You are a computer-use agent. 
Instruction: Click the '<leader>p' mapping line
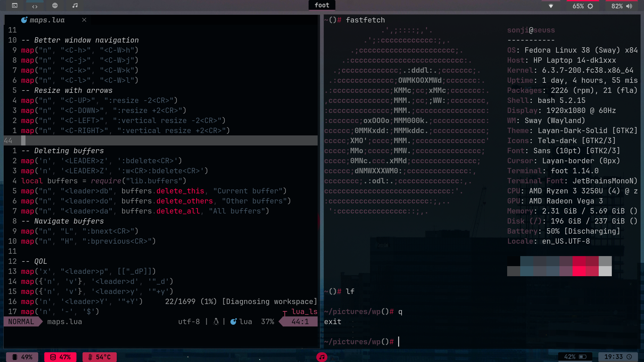(x=89, y=271)
